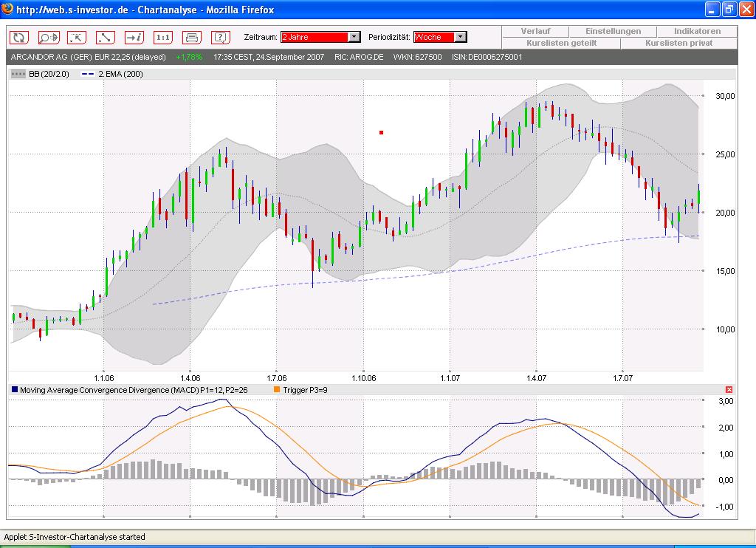Image resolution: width=756 pixels, height=548 pixels.
Task: Open the Einstellungen button
Action: pos(614,31)
